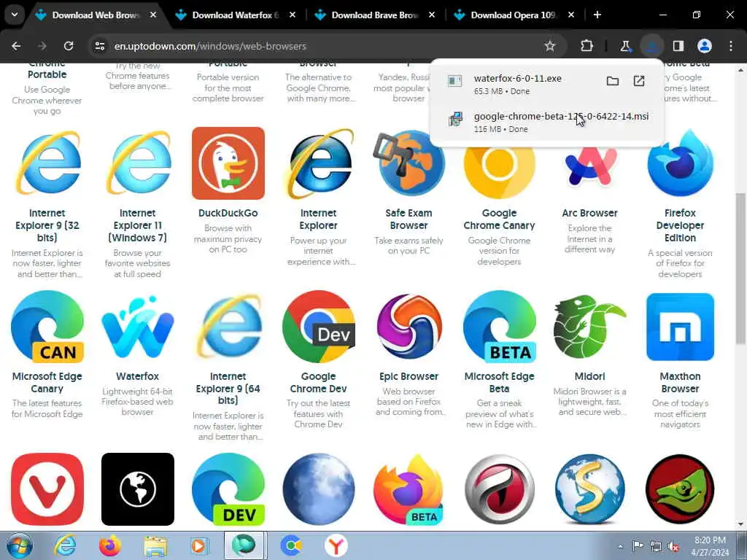
Task: Open the Internet Explorer 9 (32 bits) icon
Action: (47, 163)
